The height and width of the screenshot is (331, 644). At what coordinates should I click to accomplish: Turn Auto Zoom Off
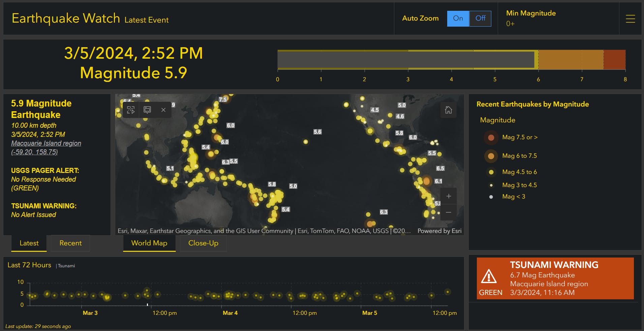tap(480, 19)
